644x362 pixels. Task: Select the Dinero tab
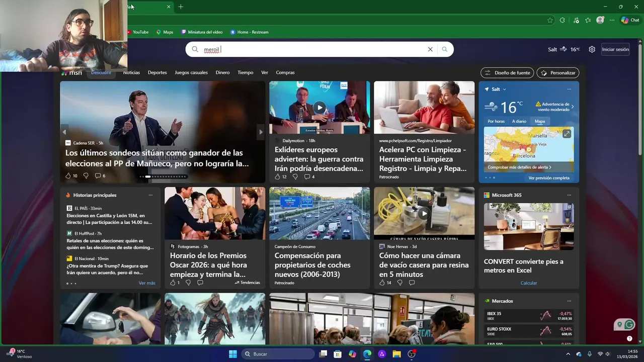[x=222, y=72]
